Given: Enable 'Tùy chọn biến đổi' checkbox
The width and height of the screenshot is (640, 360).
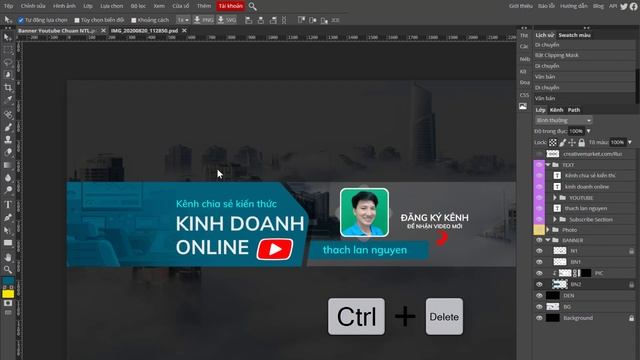Looking at the screenshot, I should pos(77,20).
